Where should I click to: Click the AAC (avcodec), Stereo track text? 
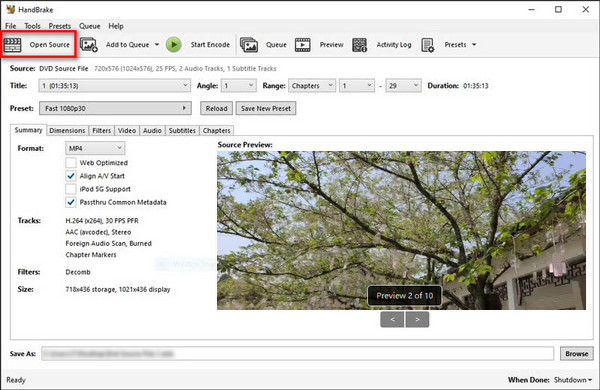tap(98, 232)
